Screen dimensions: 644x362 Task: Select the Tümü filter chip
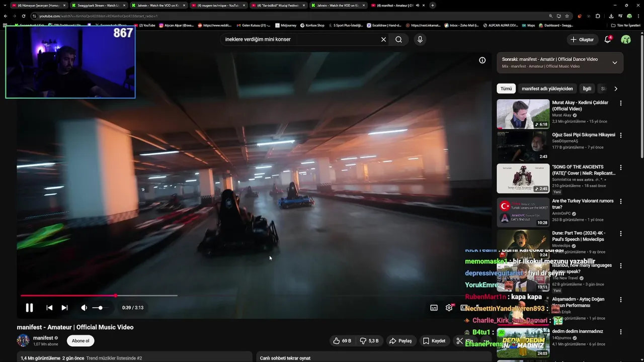pos(506,88)
